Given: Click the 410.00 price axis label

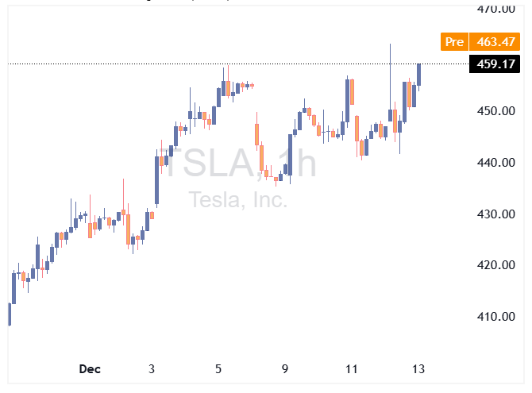Looking at the screenshot, I should (x=493, y=317).
